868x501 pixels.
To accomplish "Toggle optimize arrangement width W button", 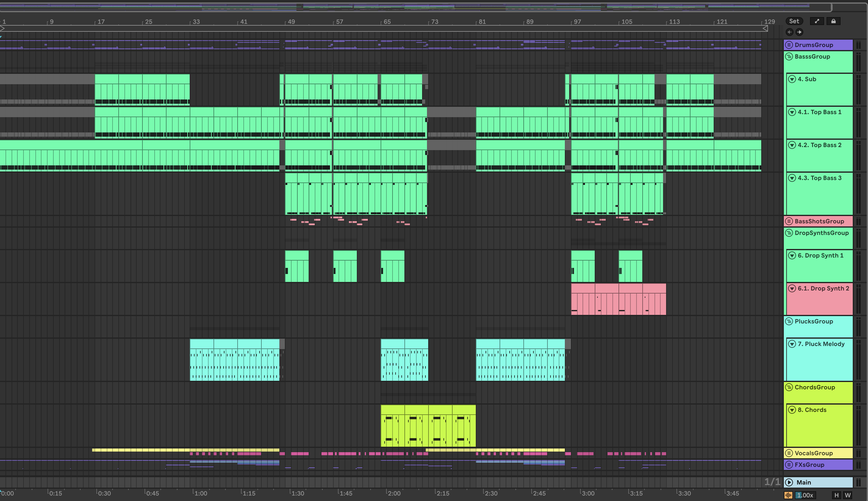I will (x=848, y=495).
